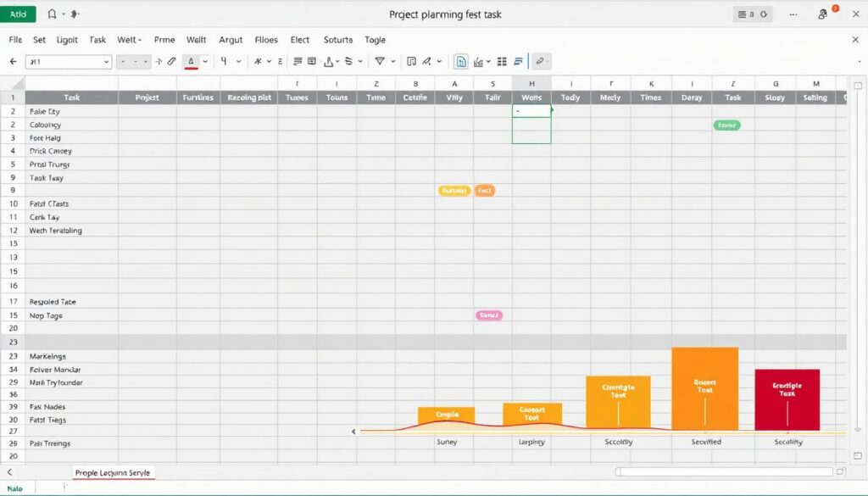Click the red-underlined font color icon
The width and height of the screenshot is (868, 496).
tap(191, 61)
